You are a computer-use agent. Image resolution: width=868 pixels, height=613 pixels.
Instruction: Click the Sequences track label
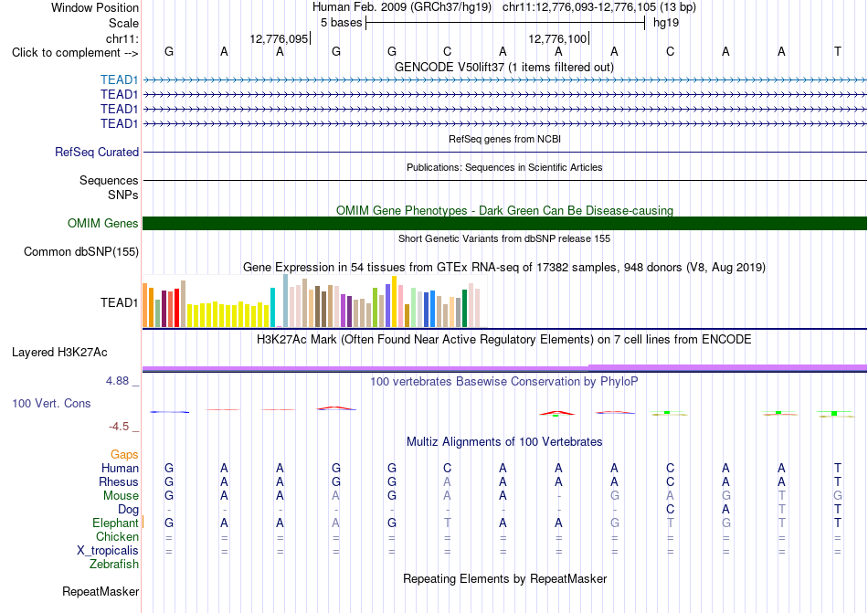[109, 180]
